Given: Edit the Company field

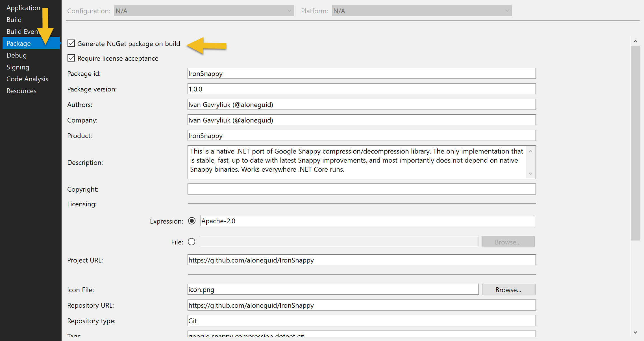Looking at the screenshot, I should (x=362, y=120).
